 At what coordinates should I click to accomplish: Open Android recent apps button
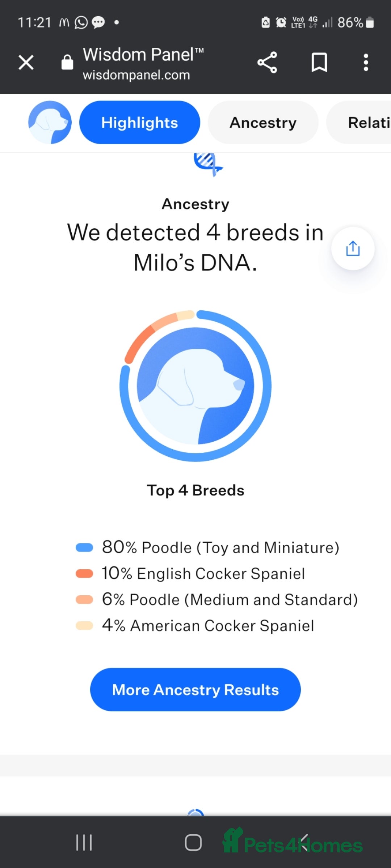tap(84, 843)
